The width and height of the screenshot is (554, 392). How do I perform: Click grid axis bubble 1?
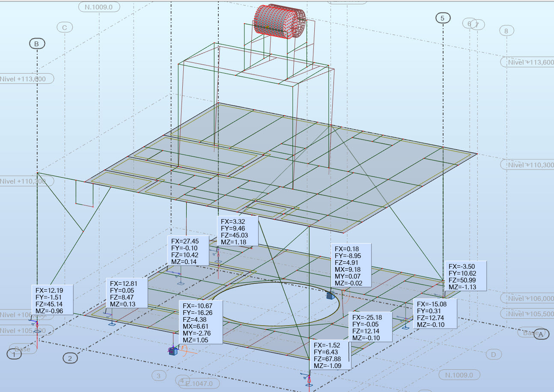point(14,354)
